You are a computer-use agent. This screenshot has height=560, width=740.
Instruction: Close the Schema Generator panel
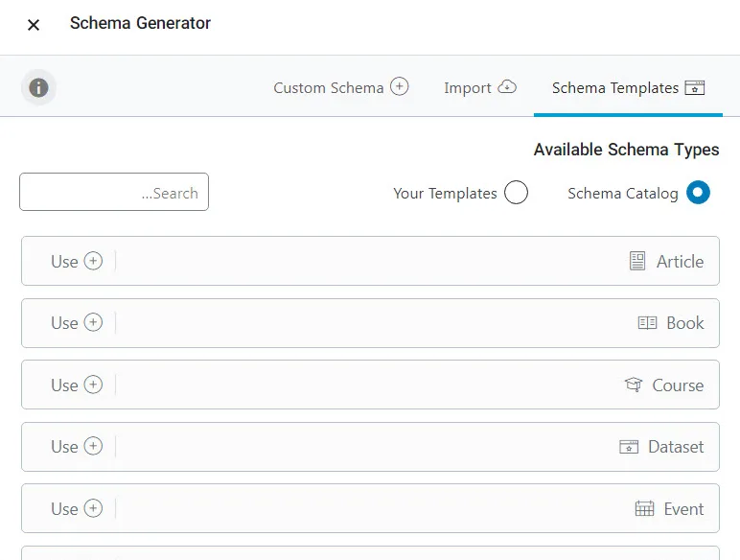[x=34, y=25]
